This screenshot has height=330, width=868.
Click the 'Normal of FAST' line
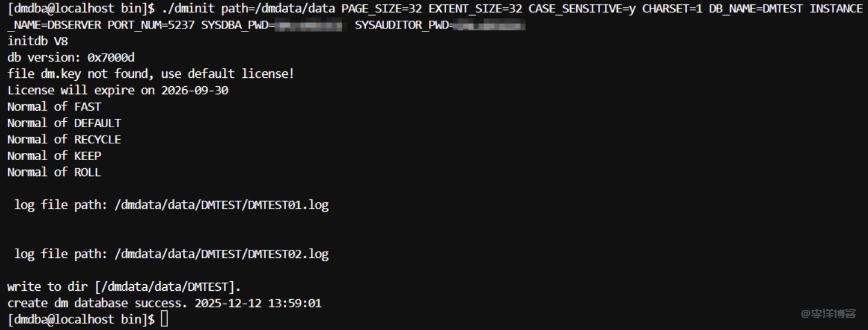pos(54,107)
